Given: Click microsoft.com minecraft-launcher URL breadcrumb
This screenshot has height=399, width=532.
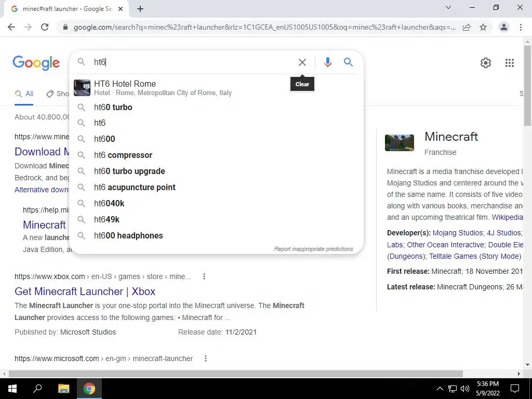Looking at the screenshot, I should point(103,358).
